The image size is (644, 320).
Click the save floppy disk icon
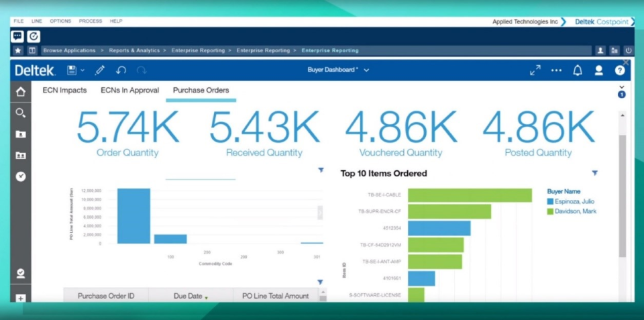pyautogui.click(x=72, y=70)
